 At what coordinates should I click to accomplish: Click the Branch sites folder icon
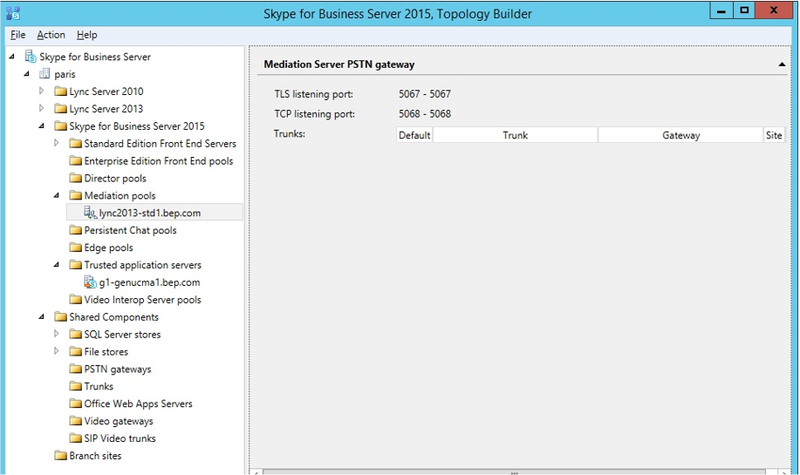point(61,456)
